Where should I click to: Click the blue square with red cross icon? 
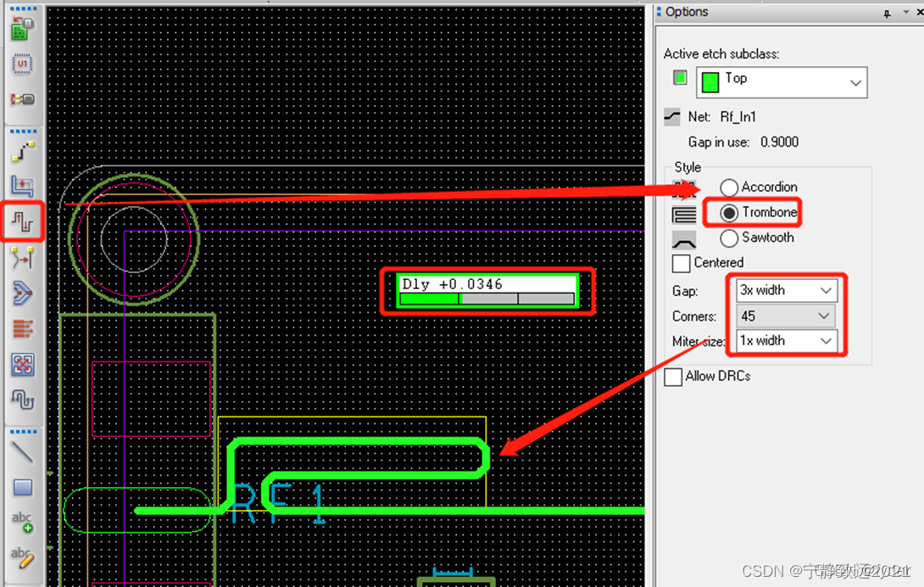click(x=22, y=365)
